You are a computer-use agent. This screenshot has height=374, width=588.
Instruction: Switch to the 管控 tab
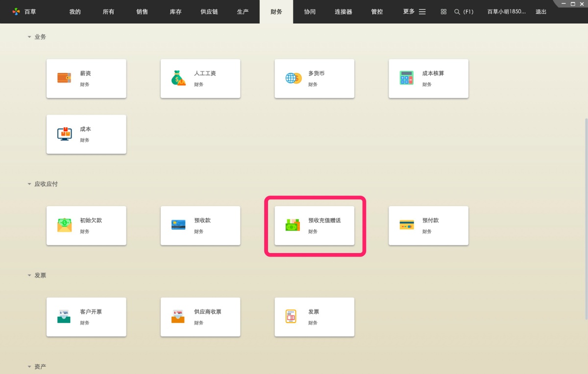click(x=377, y=12)
